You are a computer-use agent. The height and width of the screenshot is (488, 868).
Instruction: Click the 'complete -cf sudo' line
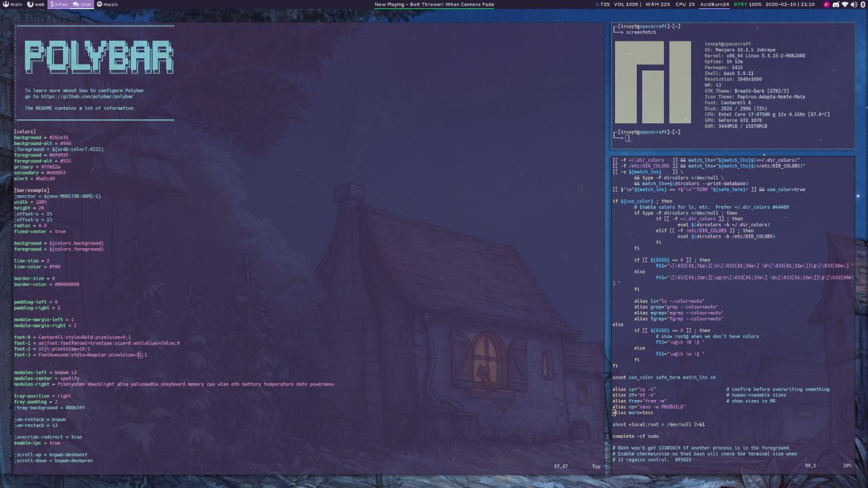[635, 436]
